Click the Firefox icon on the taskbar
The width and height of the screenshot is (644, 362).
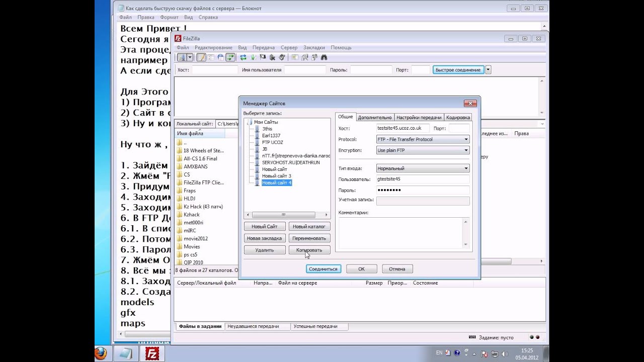pos(101,353)
